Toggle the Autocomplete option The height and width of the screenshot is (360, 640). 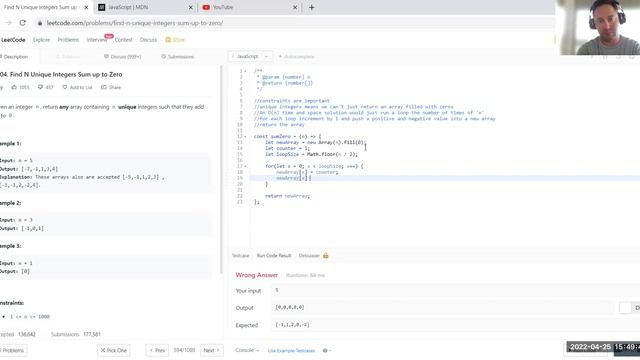point(296,56)
